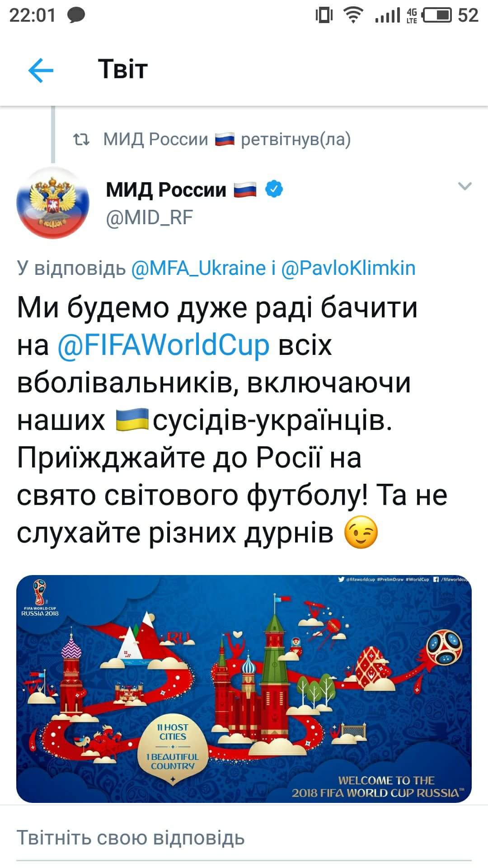Open the @MFA_Ukraine mention link
Image resolution: width=488 pixels, height=868 pixels.
click(198, 268)
